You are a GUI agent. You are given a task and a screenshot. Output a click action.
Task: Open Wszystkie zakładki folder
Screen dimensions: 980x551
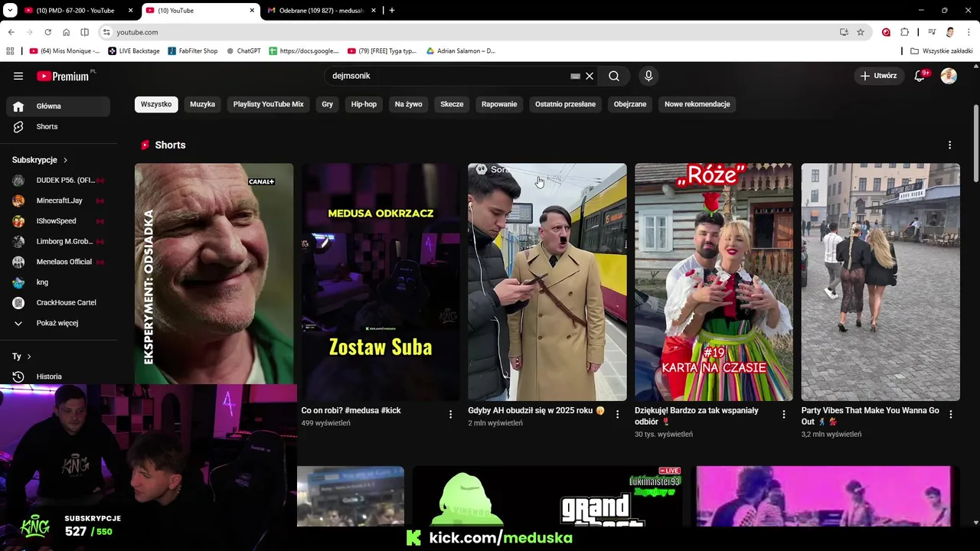(942, 51)
